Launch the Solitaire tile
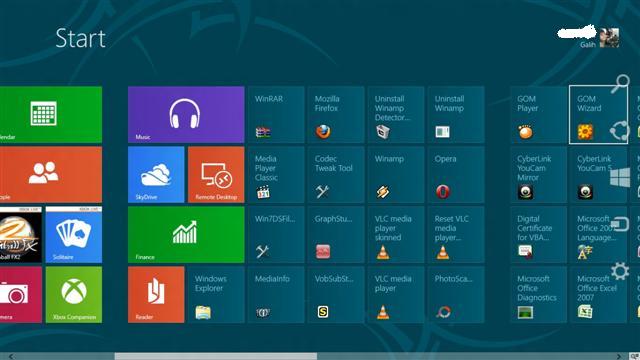 click(x=74, y=234)
